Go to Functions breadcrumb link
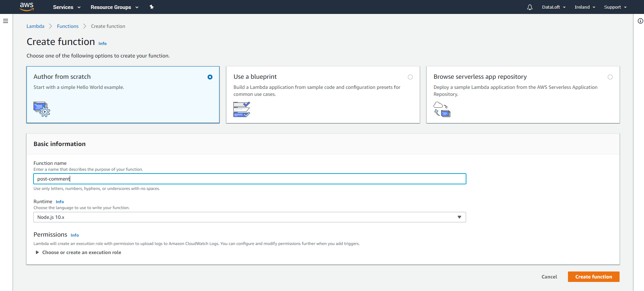Viewport: 644px width, 291px height. [68, 26]
